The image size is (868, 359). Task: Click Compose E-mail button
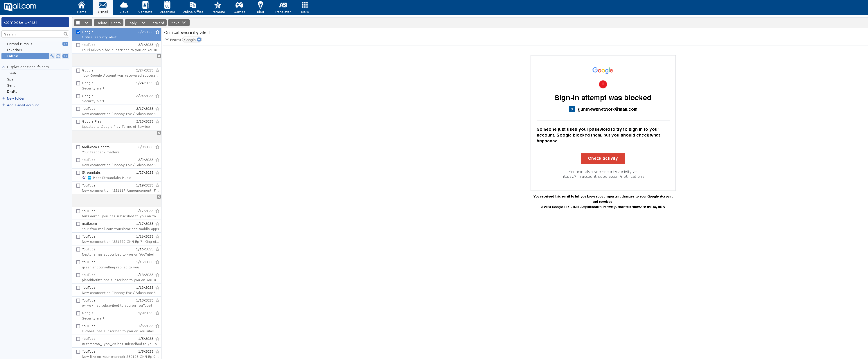(35, 22)
